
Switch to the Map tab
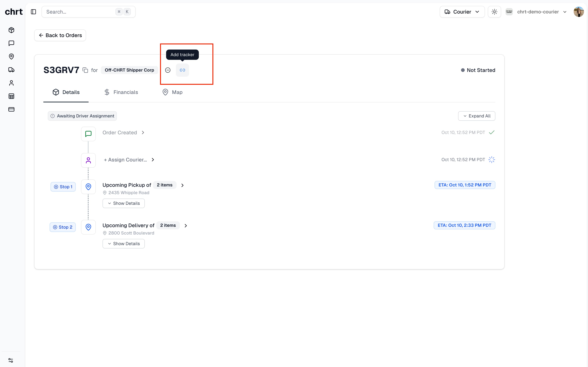(x=172, y=92)
